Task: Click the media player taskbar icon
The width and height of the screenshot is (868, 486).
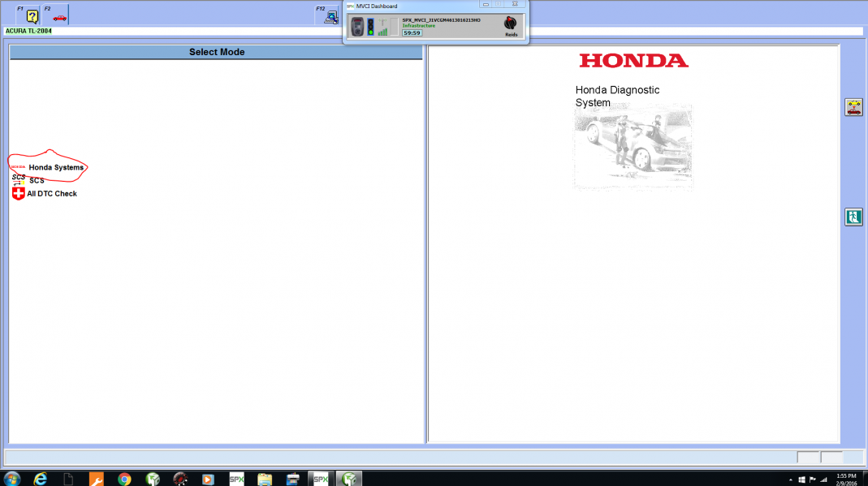Action: [208, 479]
